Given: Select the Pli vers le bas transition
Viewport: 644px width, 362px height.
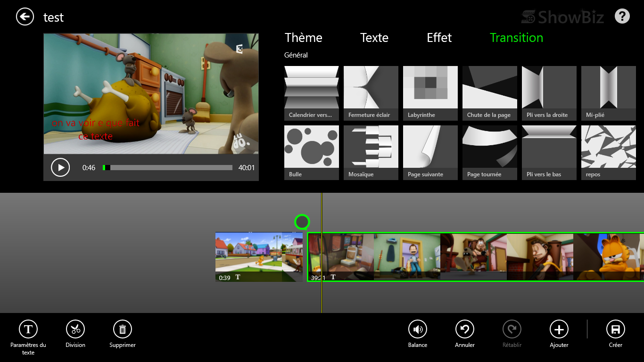Looking at the screenshot, I should (549, 153).
